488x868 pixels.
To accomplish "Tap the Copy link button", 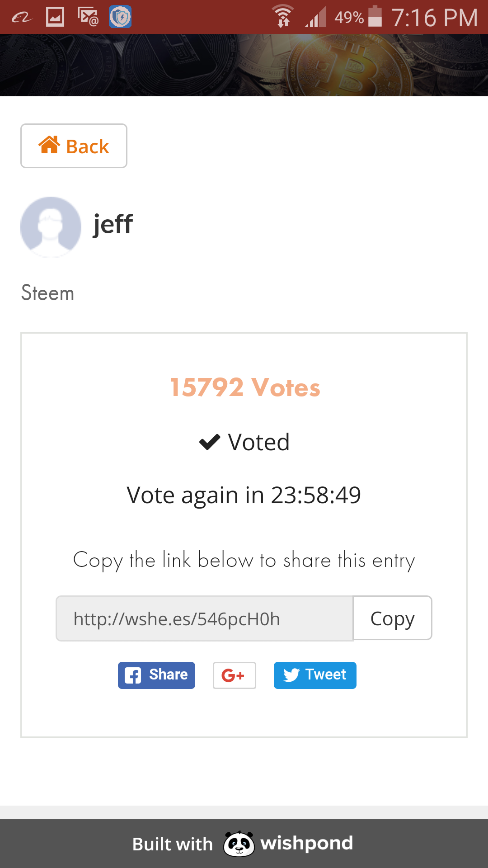I will [392, 618].
